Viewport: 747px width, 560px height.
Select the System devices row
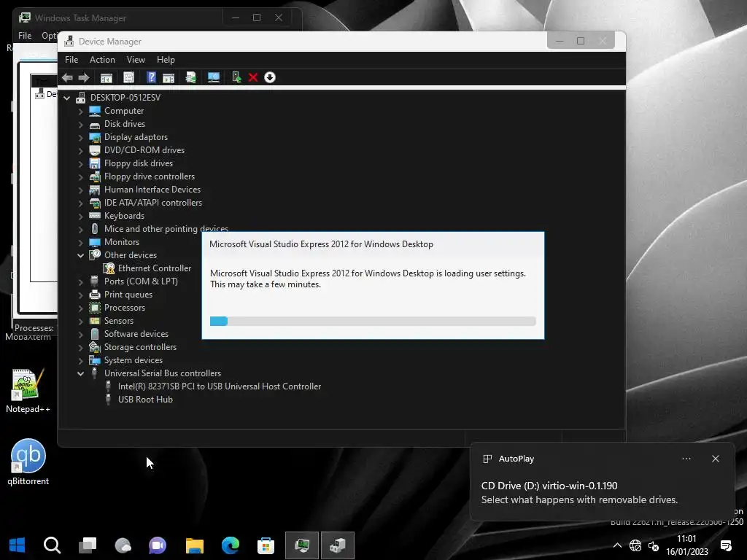[133, 360]
